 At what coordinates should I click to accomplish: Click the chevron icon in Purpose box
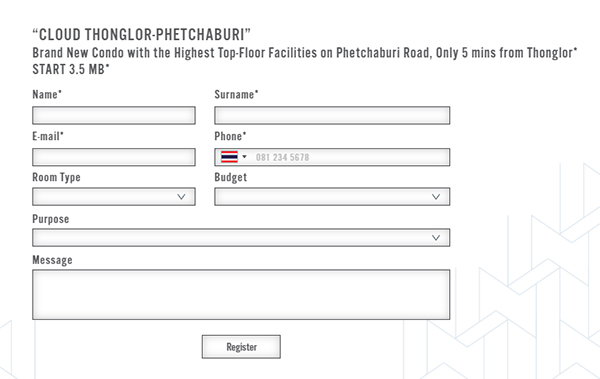(436, 238)
